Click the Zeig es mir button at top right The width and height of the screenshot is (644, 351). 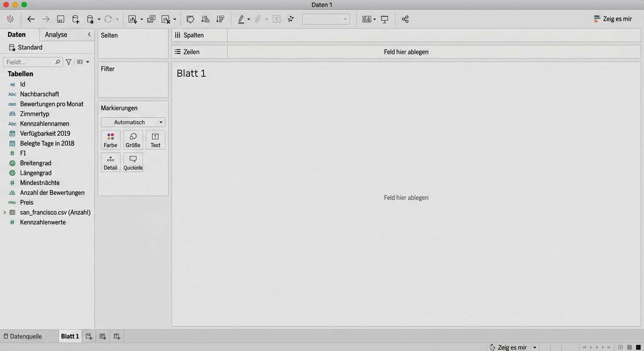tap(613, 19)
